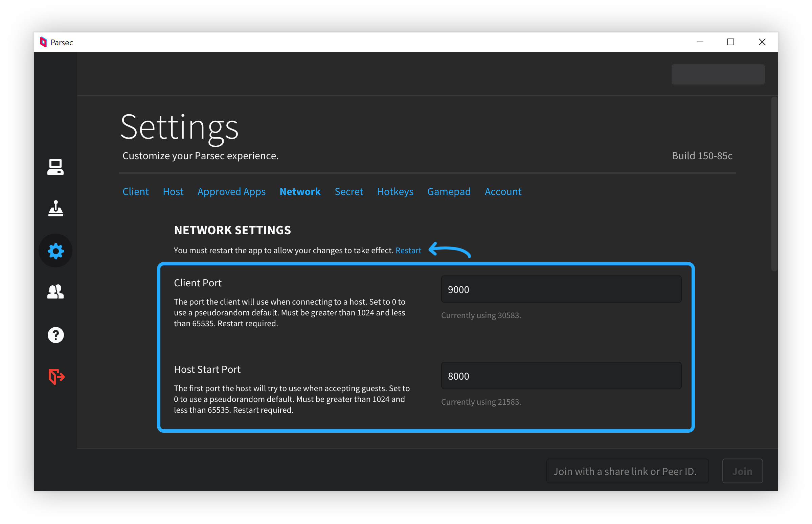The height and width of the screenshot is (524, 812).
Task: Click the Build 150-85c text
Action: [x=702, y=156]
